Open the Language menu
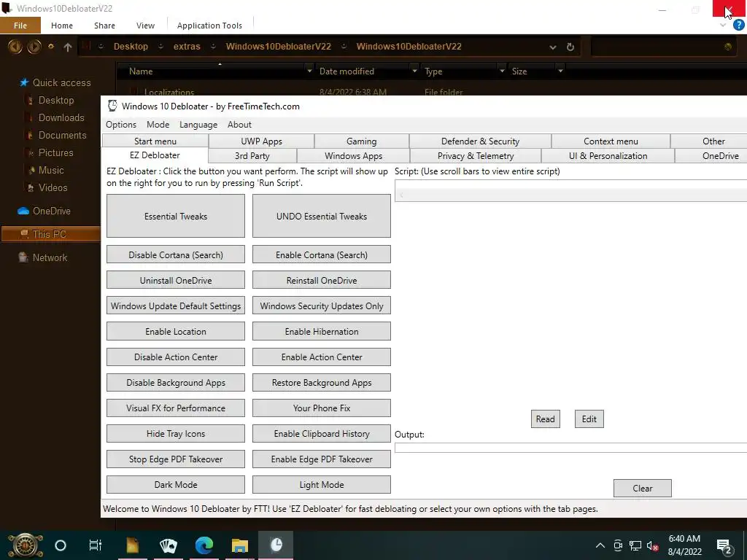Viewport: 747px width, 560px height. [x=198, y=125]
